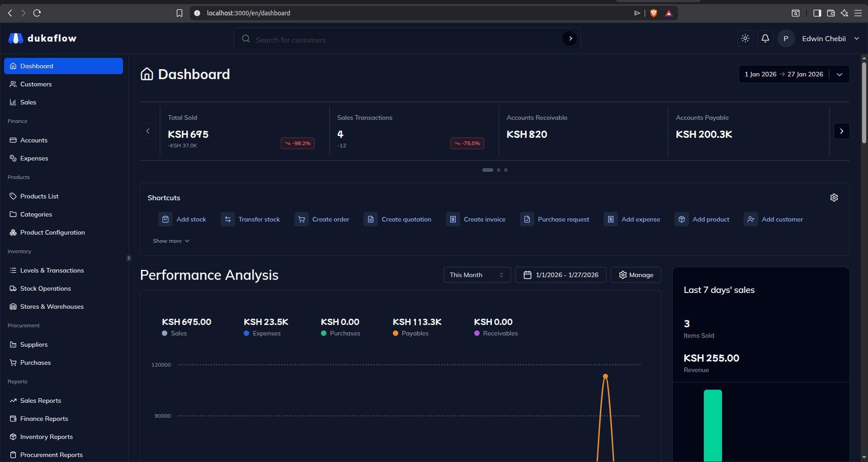Click the Product Configuration icon
Screen dimensions: 868x462
13,232
